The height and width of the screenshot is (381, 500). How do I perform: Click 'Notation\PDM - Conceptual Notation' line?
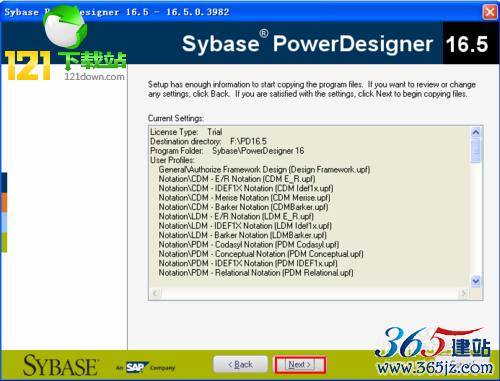tap(261, 254)
